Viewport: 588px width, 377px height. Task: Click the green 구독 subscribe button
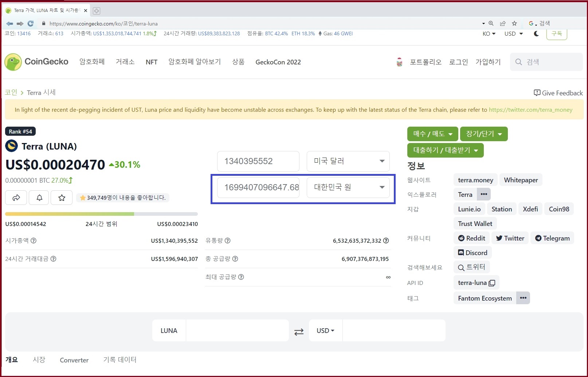click(557, 34)
